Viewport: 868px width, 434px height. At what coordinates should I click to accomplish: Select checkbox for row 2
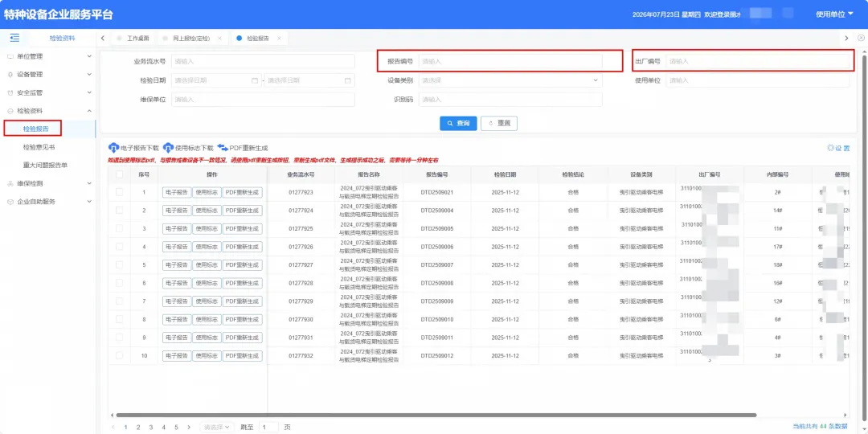tap(119, 211)
